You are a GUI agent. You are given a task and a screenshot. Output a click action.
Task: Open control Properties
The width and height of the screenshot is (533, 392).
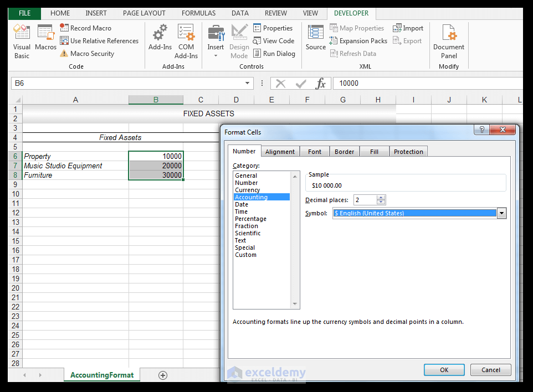click(273, 28)
